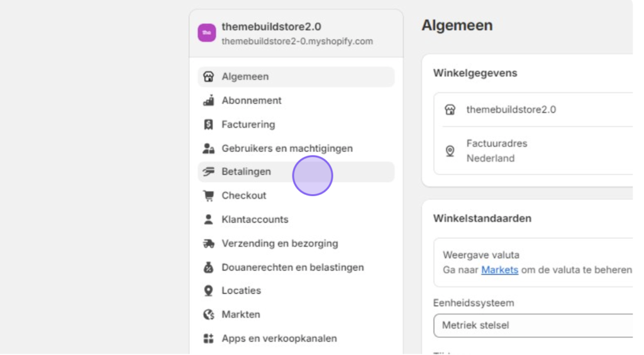Click the Apps en verkoopkanalen grid icon
The image size is (644, 355).
[208, 338]
